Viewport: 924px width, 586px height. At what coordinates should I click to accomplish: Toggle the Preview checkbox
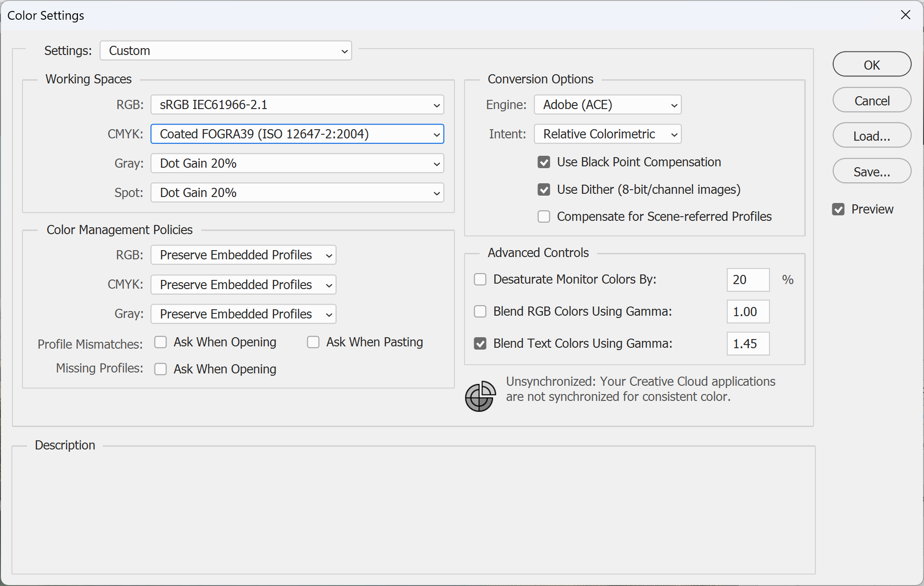(838, 209)
